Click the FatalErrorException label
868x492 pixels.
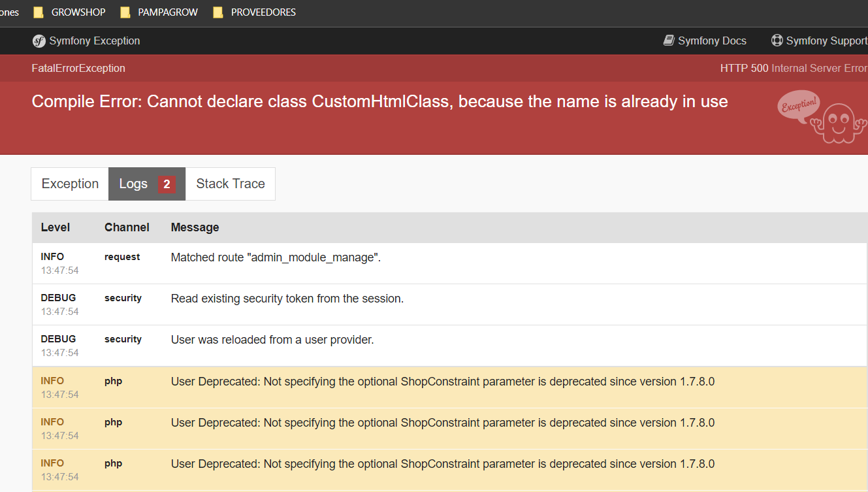click(x=78, y=68)
